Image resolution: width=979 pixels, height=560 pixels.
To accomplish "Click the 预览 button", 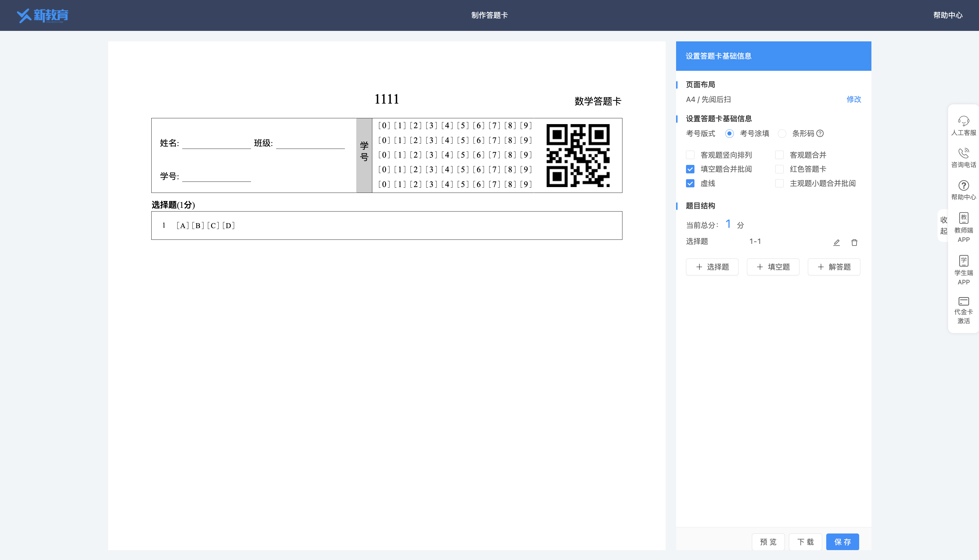I will coord(769,542).
